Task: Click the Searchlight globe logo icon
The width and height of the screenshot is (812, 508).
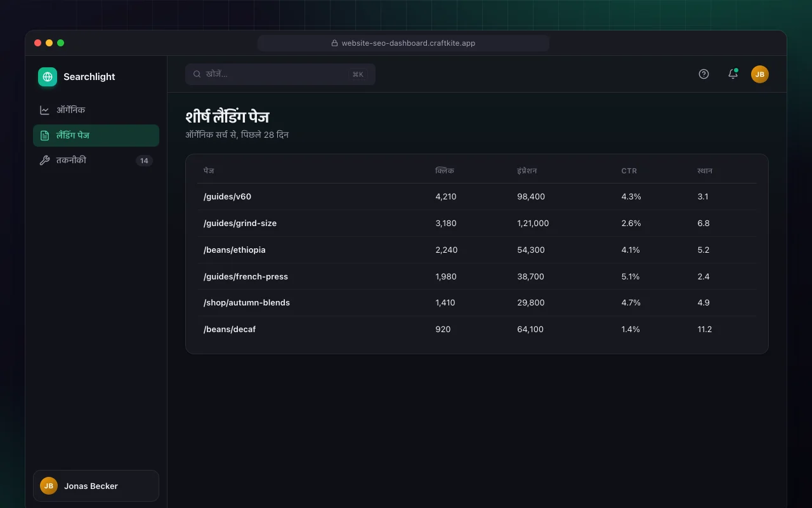Action: (x=48, y=77)
